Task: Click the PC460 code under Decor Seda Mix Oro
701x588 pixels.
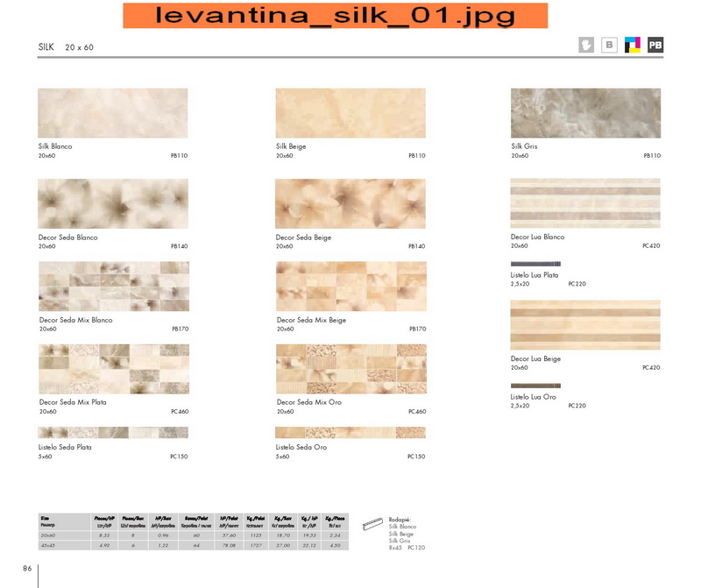Action: 417,411
